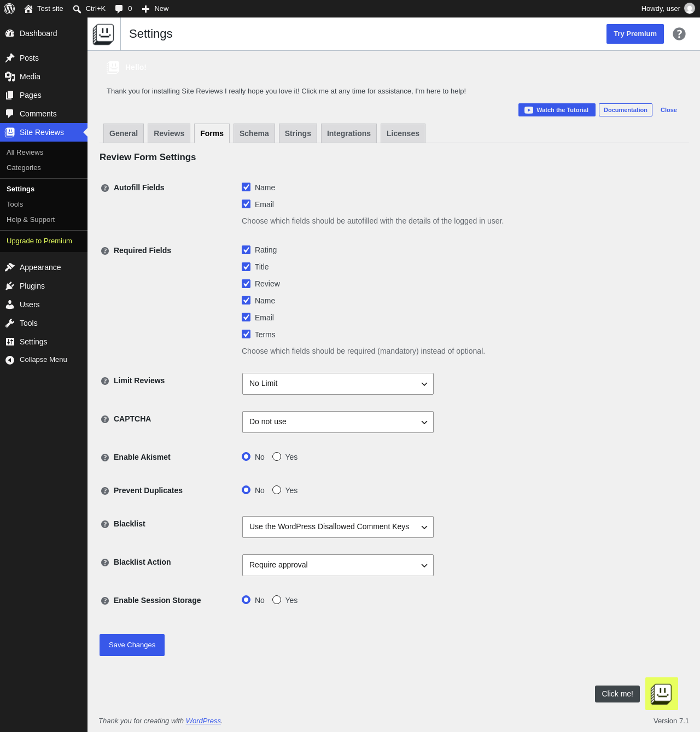Open the Blacklist dropdown
Viewport: 700px width, 732px height.
tap(338, 527)
